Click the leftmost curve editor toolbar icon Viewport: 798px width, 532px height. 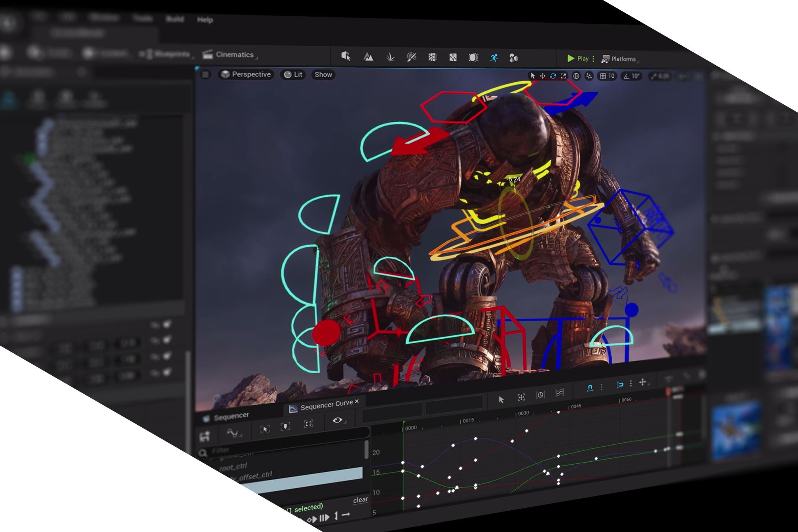(204, 436)
